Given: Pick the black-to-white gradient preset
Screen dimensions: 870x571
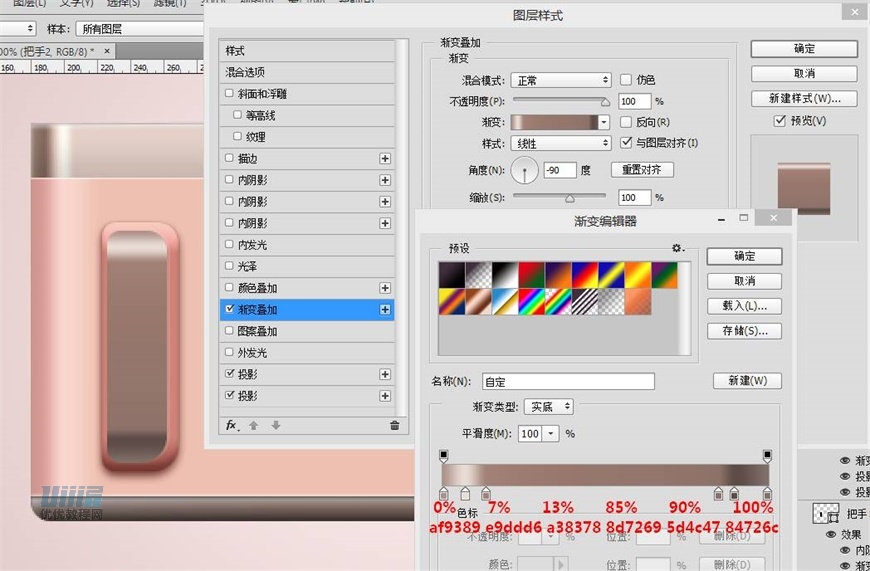Looking at the screenshot, I should 505,275.
